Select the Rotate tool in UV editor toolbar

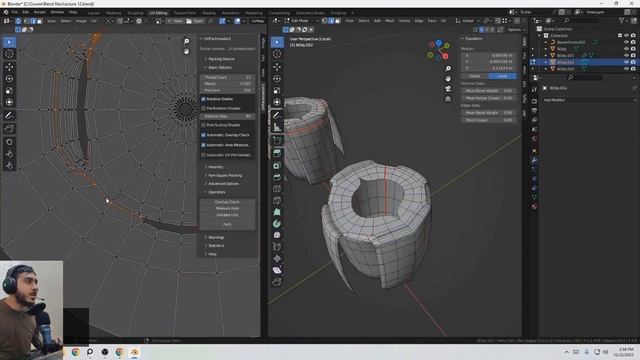[9, 78]
